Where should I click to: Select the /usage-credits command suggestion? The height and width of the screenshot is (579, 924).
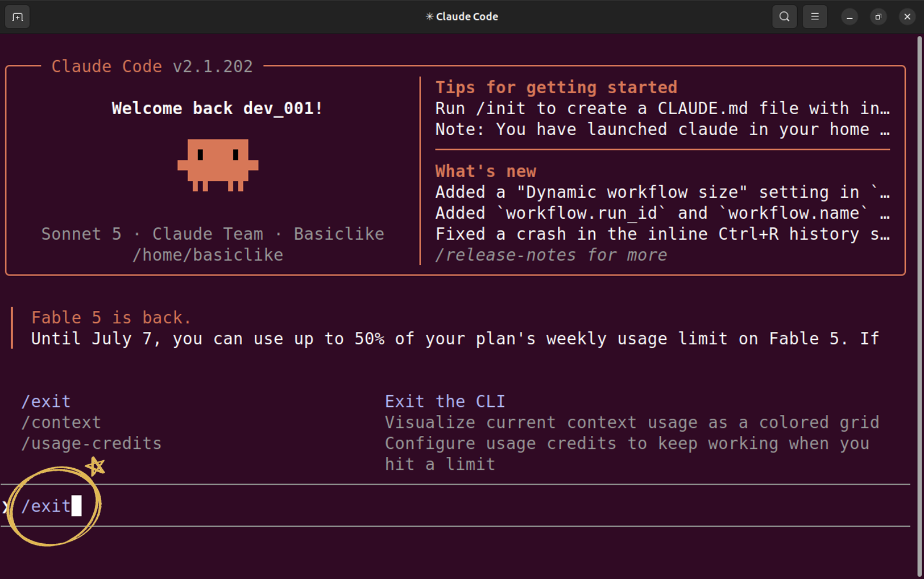click(91, 443)
